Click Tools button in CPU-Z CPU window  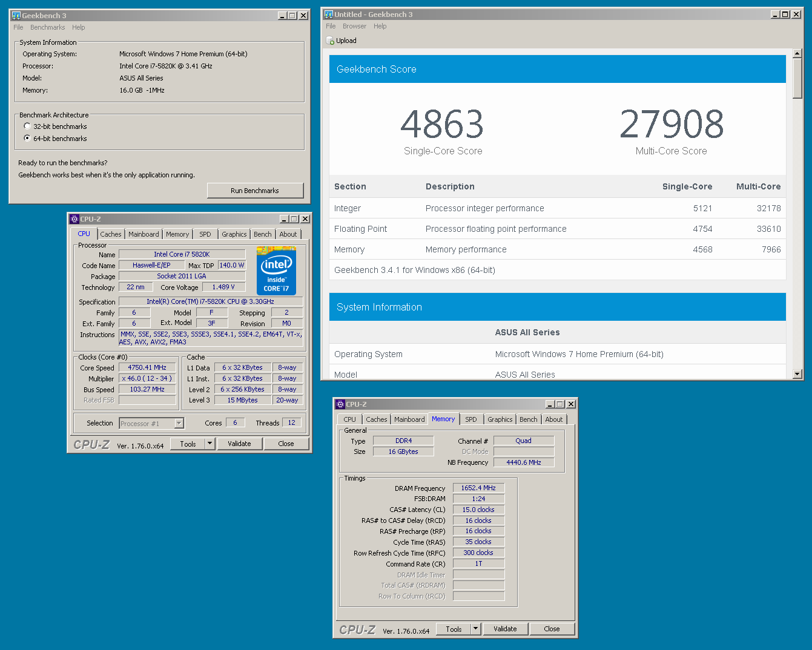[x=188, y=444]
